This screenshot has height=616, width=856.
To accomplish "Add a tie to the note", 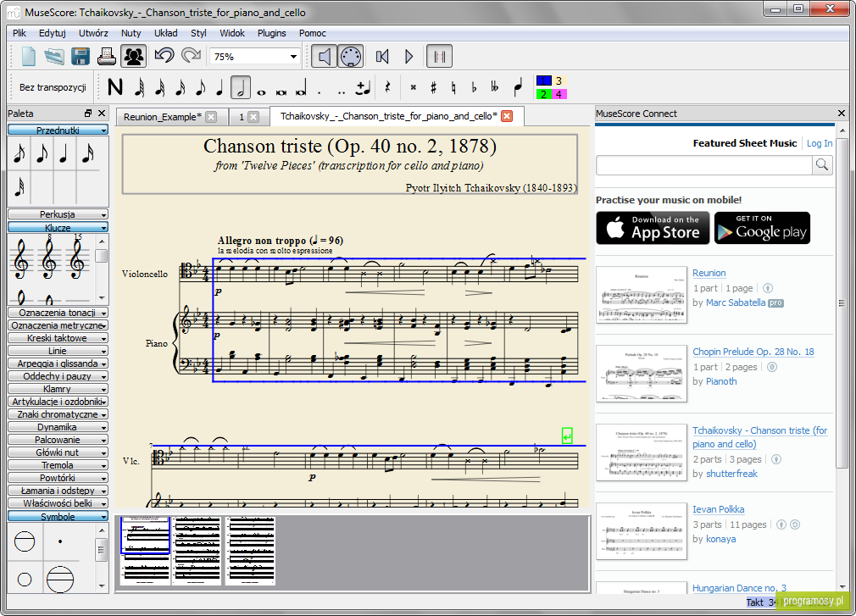I will [363, 87].
